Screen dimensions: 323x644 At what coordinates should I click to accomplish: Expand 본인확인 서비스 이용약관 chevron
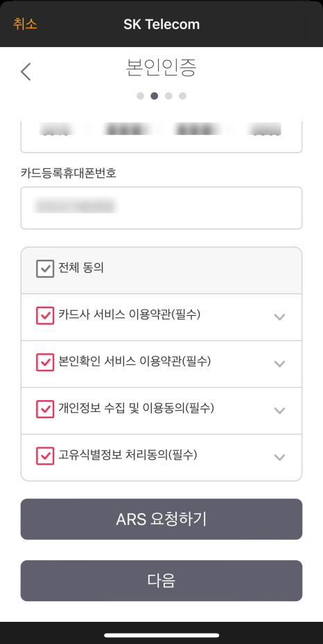(x=279, y=364)
